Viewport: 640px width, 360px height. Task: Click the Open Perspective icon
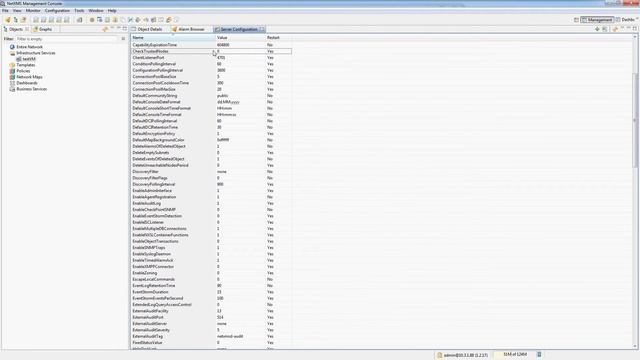(576, 20)
